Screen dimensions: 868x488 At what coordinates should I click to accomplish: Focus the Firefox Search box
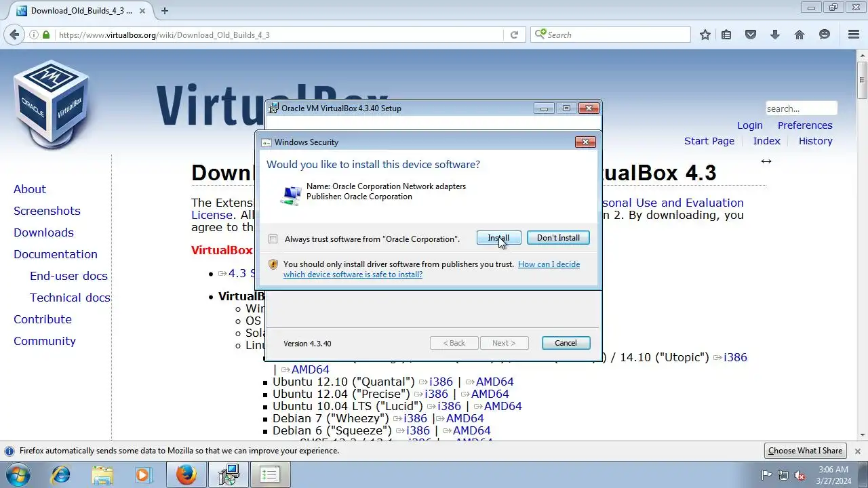point(610,35)
